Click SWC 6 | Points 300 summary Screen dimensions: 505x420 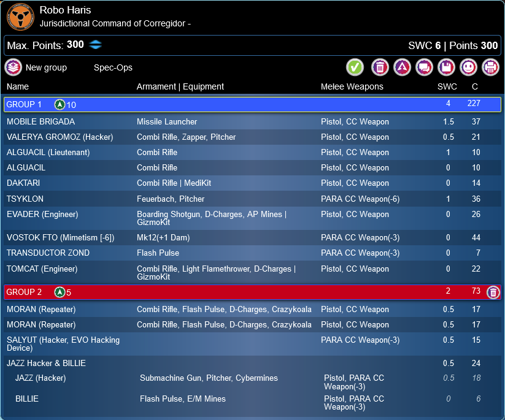[453, 45]
